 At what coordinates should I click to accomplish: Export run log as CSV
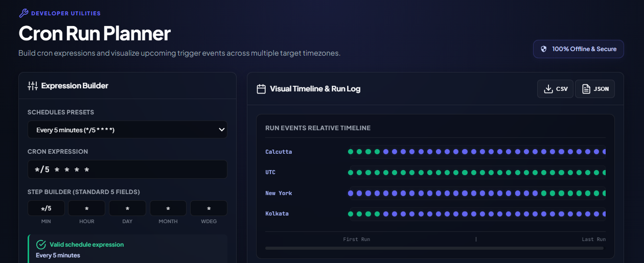pos(555,89)
